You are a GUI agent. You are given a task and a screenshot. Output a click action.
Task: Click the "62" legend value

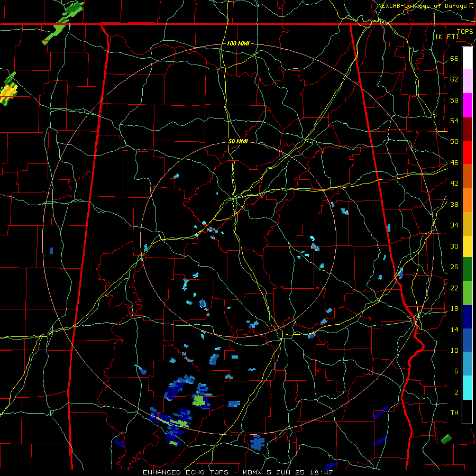[454, 79]
